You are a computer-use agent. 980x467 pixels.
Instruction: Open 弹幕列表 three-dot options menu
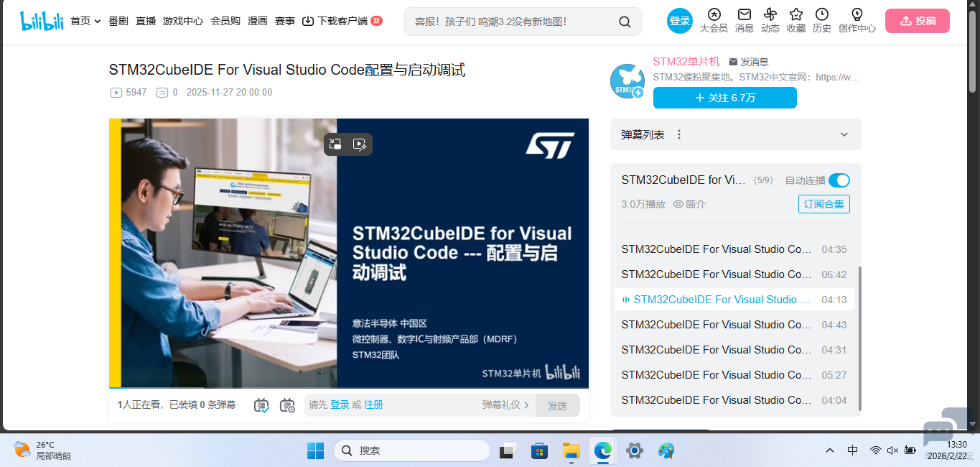679,134
